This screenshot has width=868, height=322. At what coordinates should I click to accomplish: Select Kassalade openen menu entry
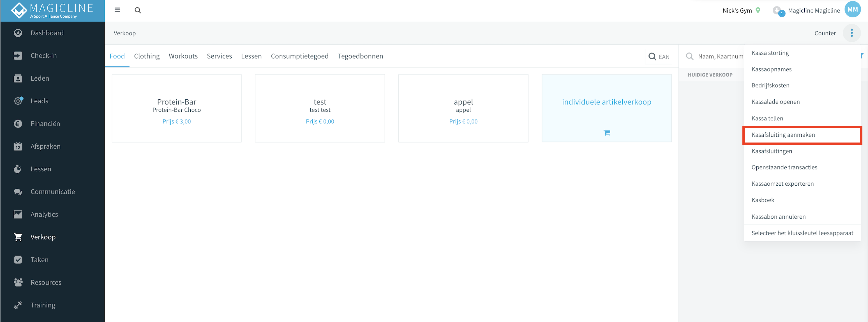[x=802, y=102]
